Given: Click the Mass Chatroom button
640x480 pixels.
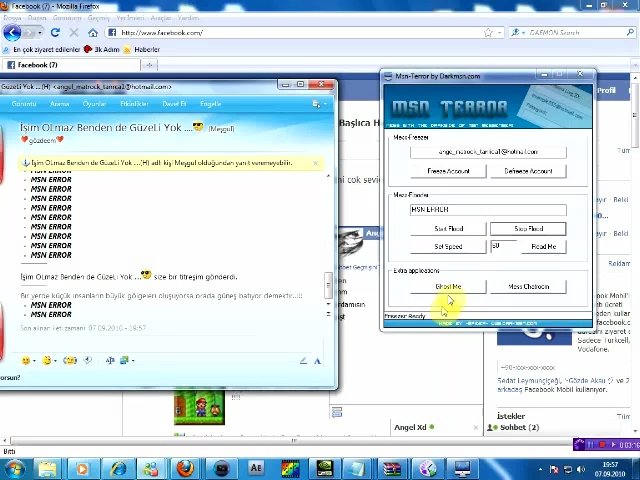Looking at the screenshot, I should tap(528, 287).
